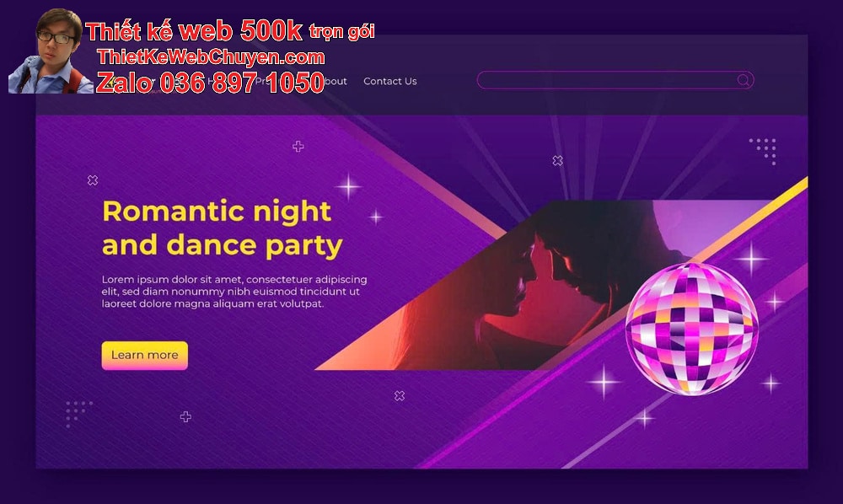Click the Zalo 036 897 1050 phone number

tap(210, 83)
